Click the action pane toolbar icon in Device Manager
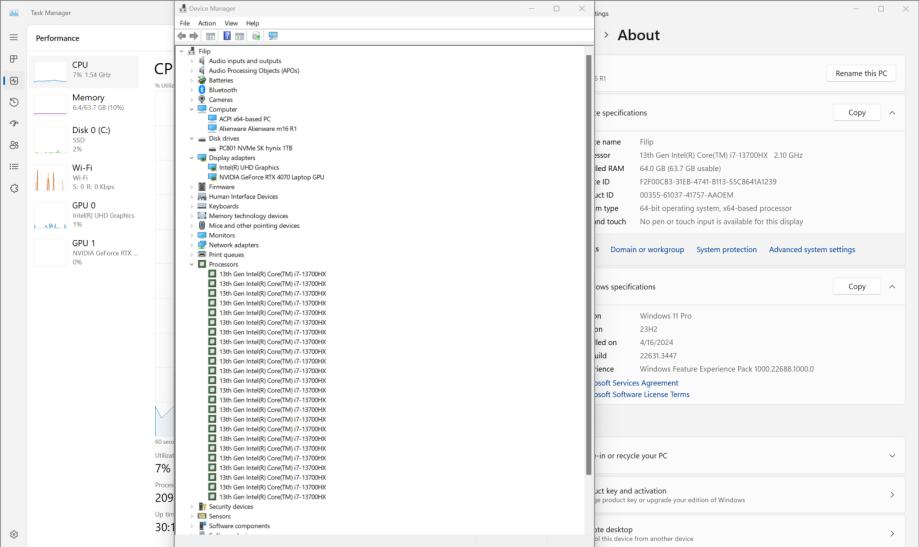919x547 pixels. (x=240, y=36)
